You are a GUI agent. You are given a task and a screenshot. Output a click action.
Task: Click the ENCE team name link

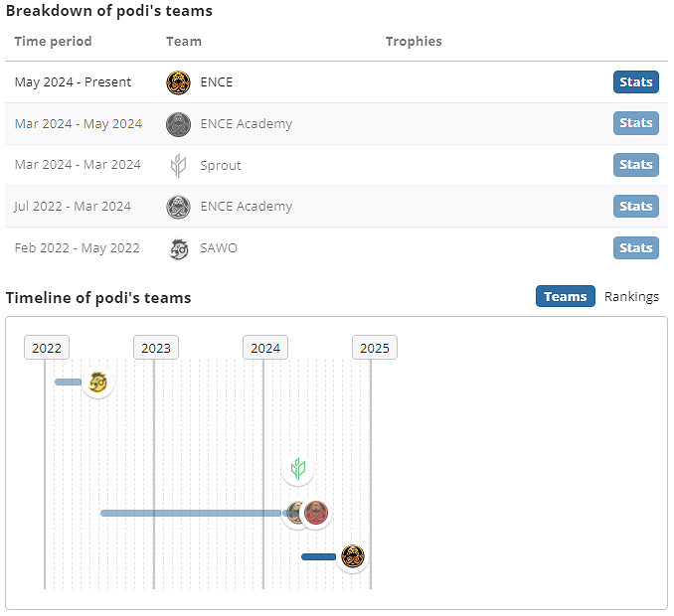217,82
